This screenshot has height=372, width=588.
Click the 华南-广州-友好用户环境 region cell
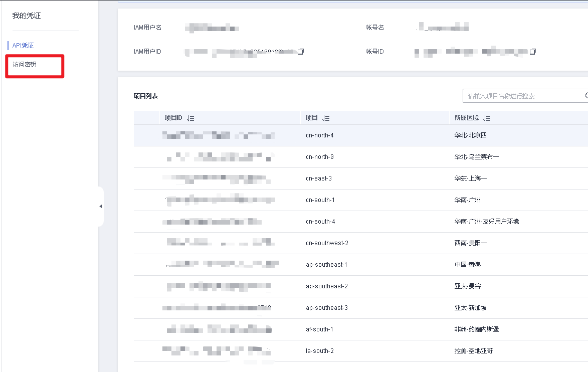(486, 222)
